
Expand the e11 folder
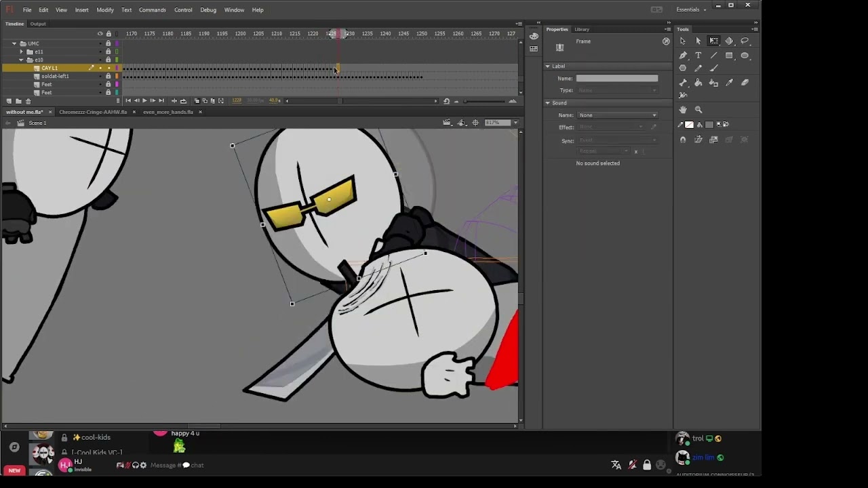[22, 52]
